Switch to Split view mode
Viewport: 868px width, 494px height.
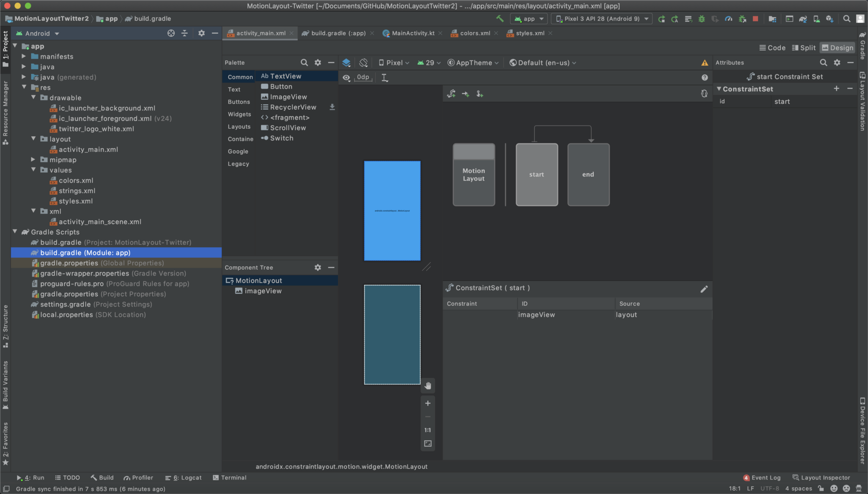click(803, 48)
